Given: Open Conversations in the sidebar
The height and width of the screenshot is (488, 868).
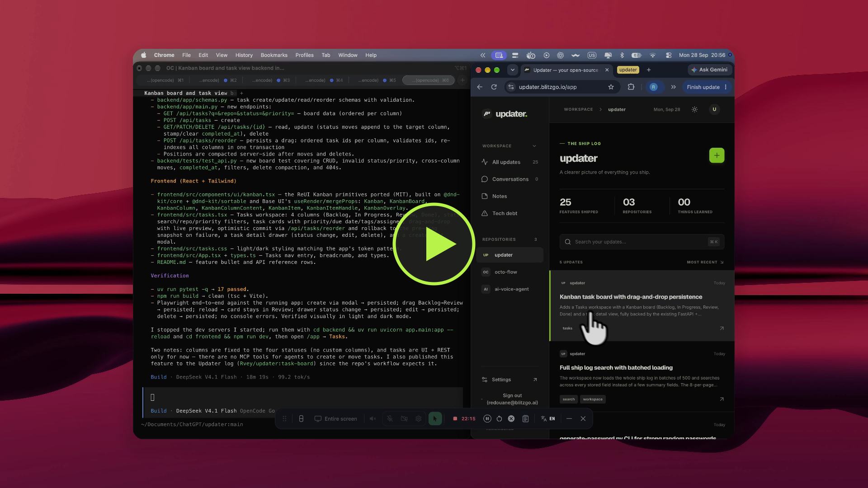Looking at the screenshot, I should pyautogui.click(x=509, y=179).
